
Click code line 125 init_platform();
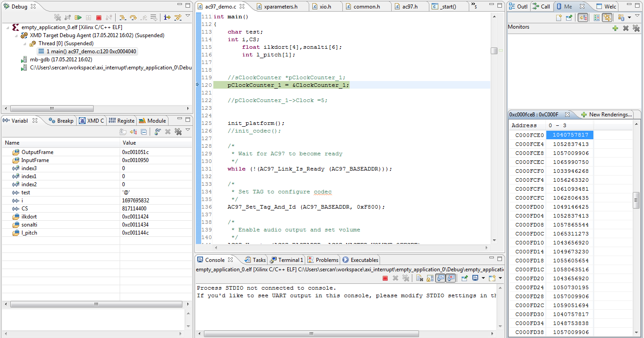(x=256, y=123)
